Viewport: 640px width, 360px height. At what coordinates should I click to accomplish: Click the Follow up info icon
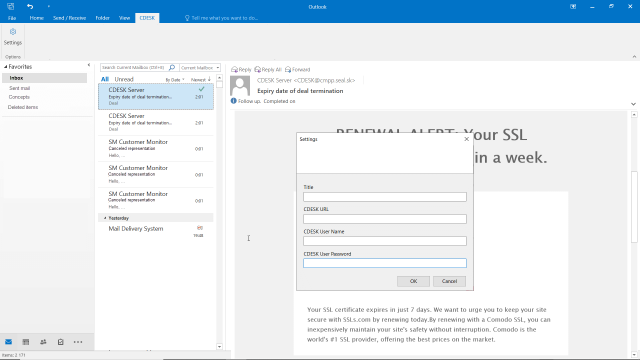pos(233,101)
